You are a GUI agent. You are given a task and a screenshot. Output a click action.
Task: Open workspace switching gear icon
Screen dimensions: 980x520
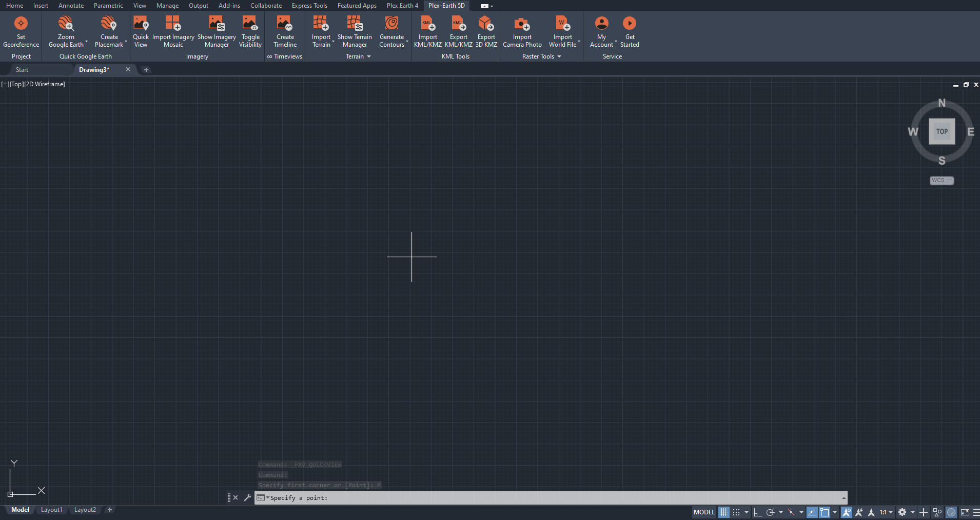(x=903, y=512)
